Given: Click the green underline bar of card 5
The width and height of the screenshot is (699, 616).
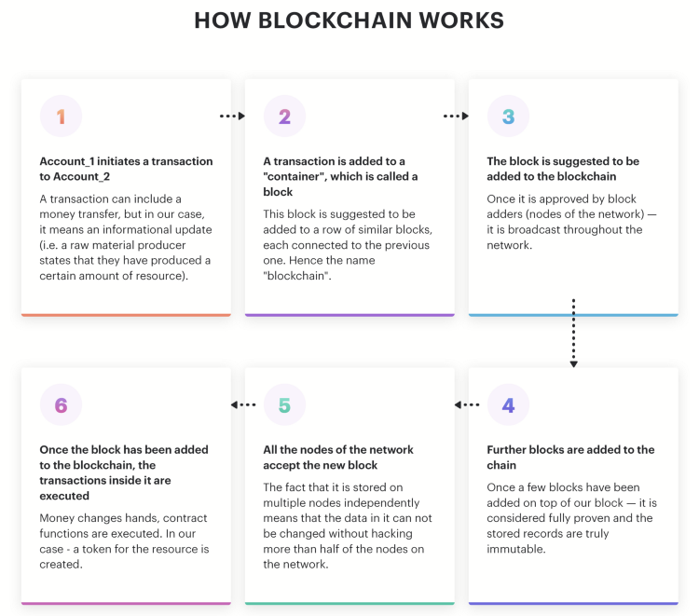Looking at the screenshot, I should click(x=349, y=603).
